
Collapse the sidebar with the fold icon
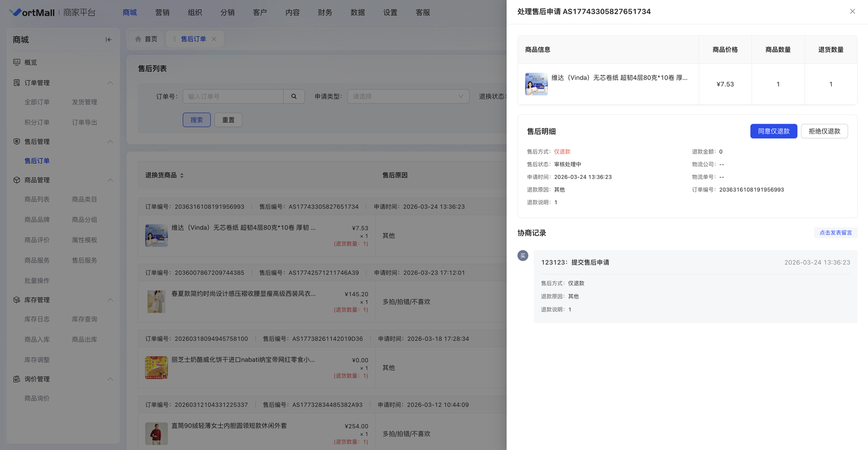(108, 40)
